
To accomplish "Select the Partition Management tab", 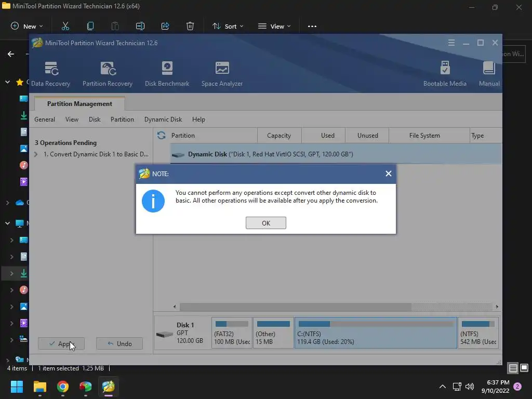I will click(79, 104).
